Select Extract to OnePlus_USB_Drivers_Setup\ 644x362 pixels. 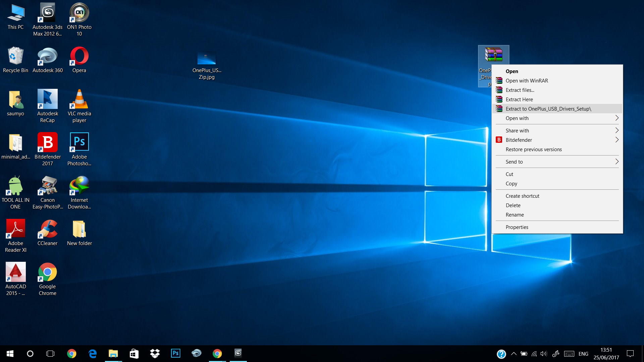[x=549, y=109]
